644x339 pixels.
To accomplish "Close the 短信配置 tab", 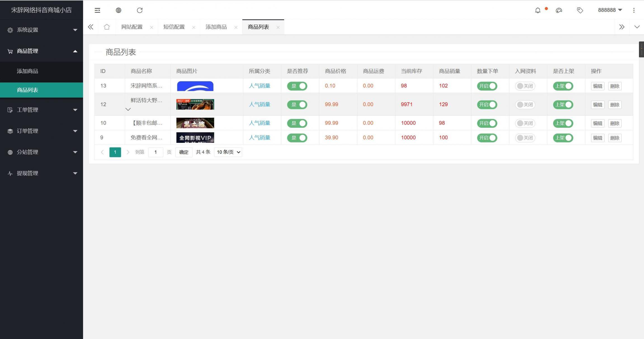I will click(x=194, y=27).
